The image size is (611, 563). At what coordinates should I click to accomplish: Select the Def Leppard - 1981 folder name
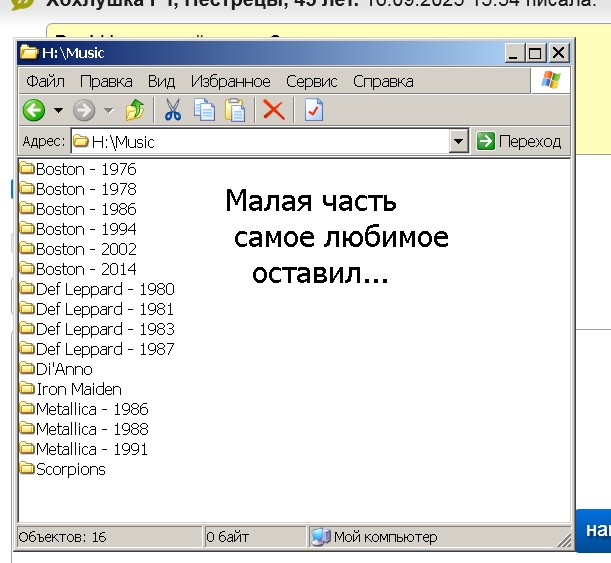(105, 309)
